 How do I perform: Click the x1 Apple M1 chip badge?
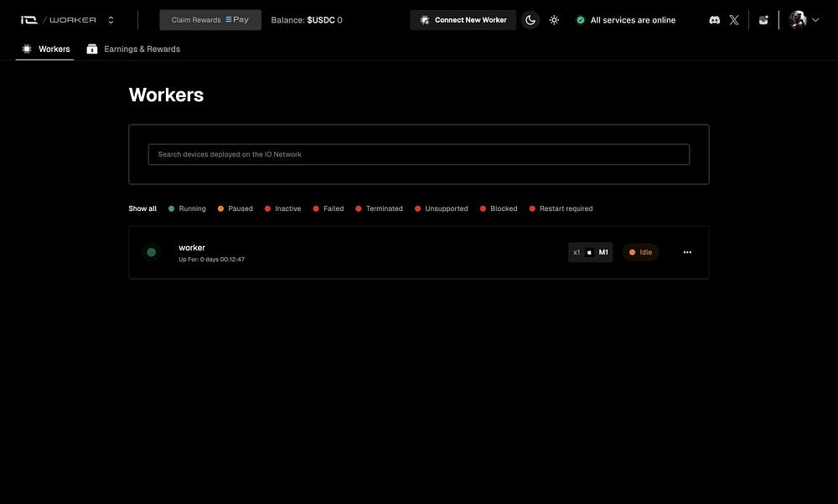click(x=590, y=252)
